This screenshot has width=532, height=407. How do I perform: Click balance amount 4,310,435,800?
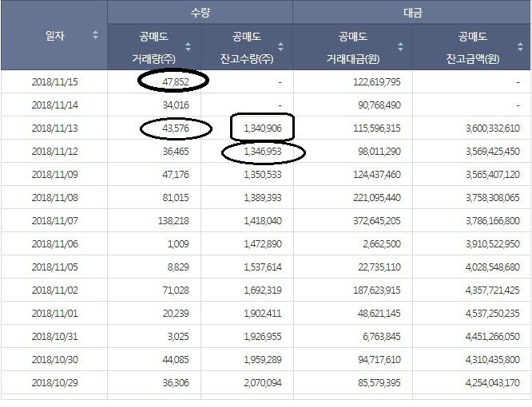(x=493, y=360)
